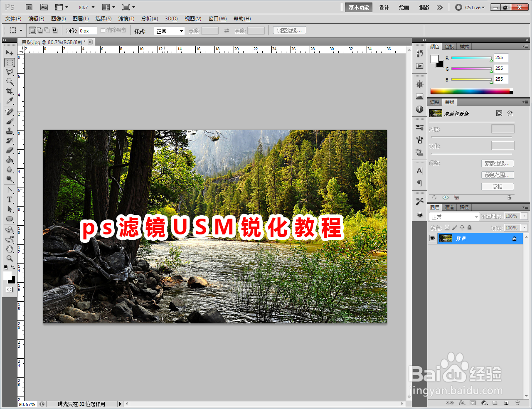This screenshot has width=532, height=409.
Task: Click the 羽化 input field
Action: [88, 30]
